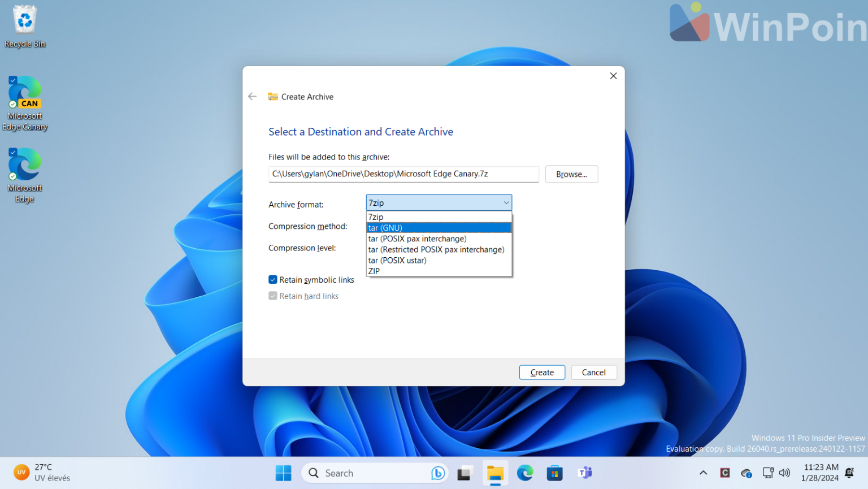868x489 pixels.
Task: Toggle the Retain hard links checkbox
Action: pos(272,296)
